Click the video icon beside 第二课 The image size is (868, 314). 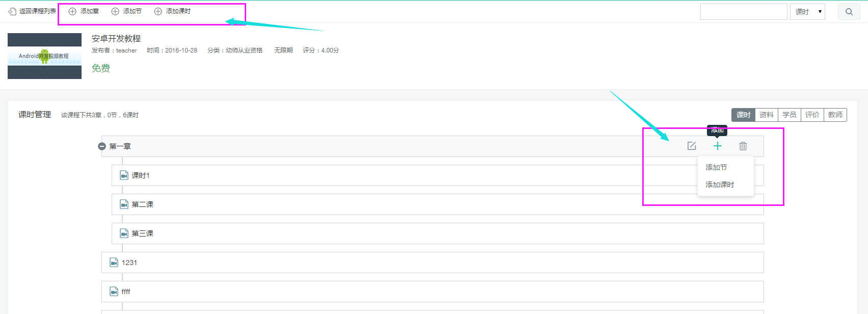click(x=124, y=204)
